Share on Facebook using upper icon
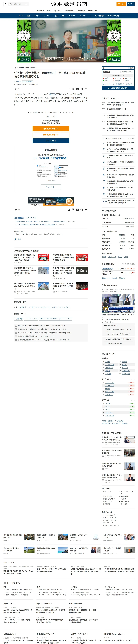This screenshot has width=138, height=644. click(x=82, y=89)
